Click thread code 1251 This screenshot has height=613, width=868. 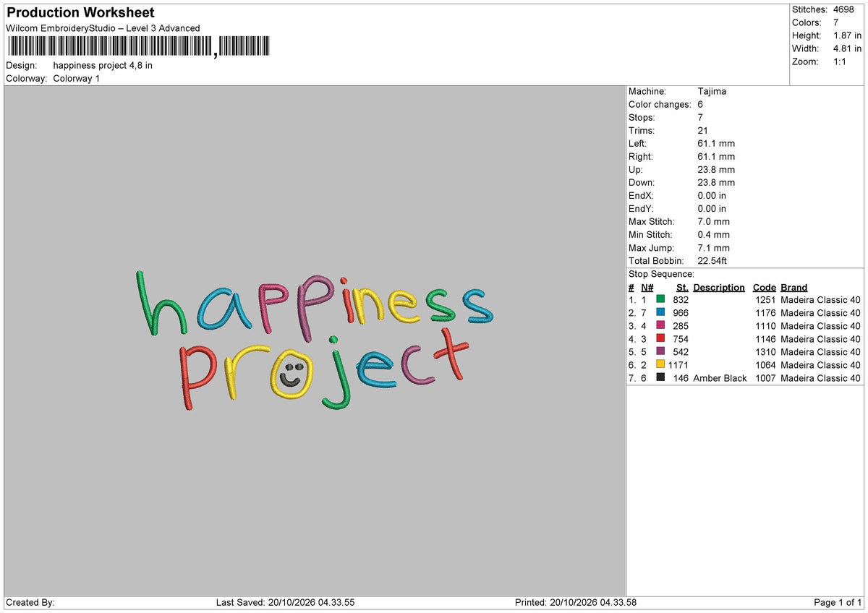click(x=765, y=299)
